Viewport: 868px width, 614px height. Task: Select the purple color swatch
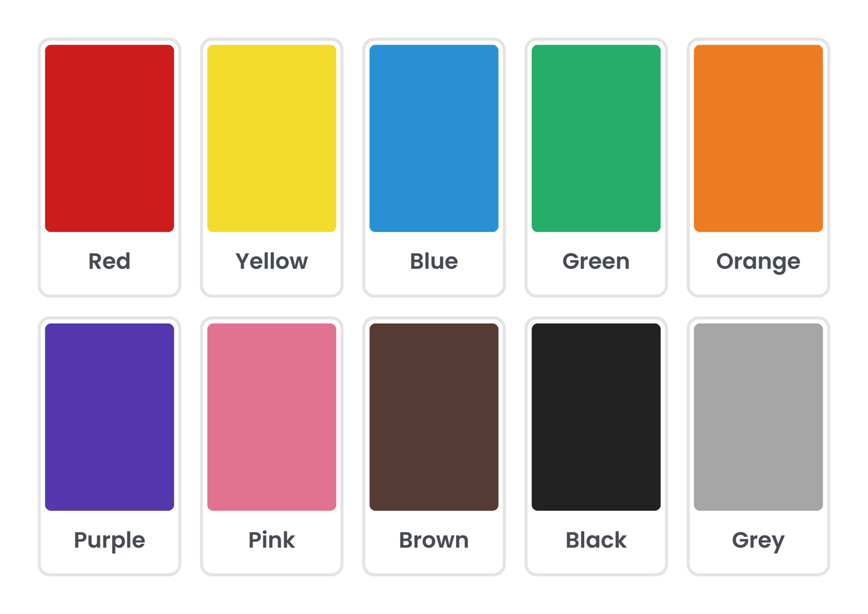pos(109,417)
